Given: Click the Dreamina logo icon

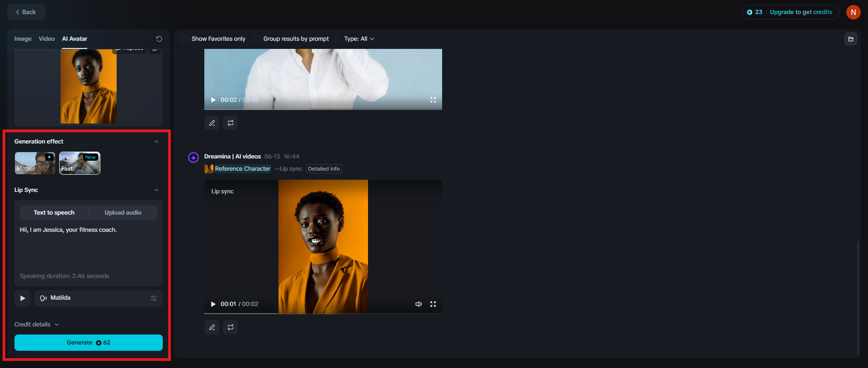Looking at the screenshot, I should (x=193, y=158).
